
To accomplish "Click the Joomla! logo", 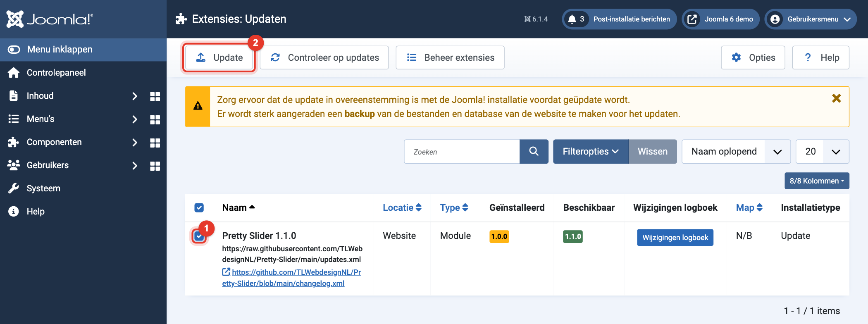I will click(50, 19).
